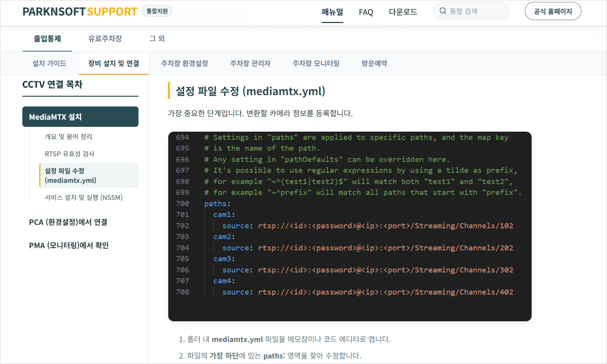607x364 pixels.
Task: Click the cam1: line in code
Action: [224, 215]
